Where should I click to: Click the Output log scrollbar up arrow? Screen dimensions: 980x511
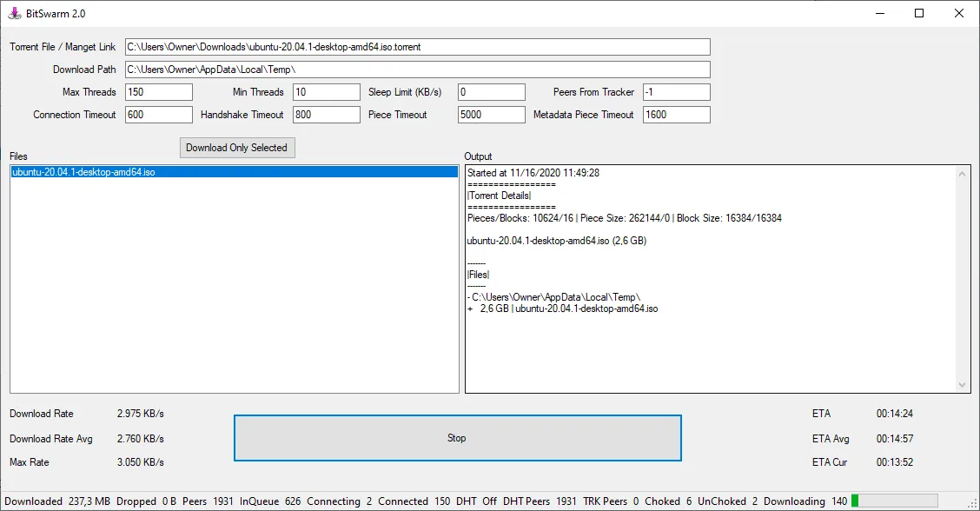(x=963, y=174)
